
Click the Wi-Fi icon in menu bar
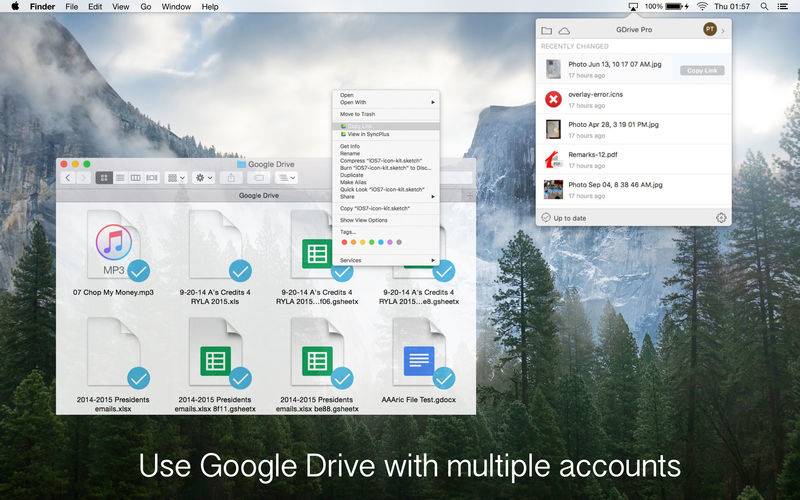(x=702, y=7)
